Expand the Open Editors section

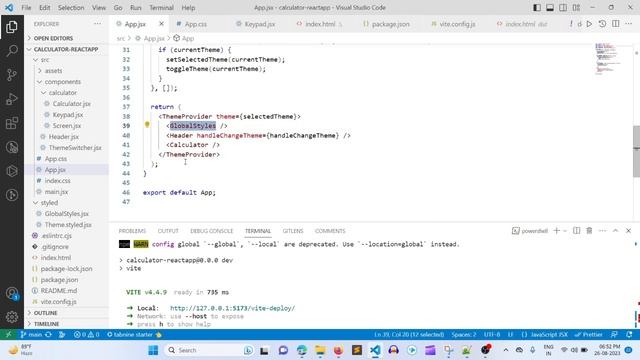pyautogui.click(x=68, y=38)
